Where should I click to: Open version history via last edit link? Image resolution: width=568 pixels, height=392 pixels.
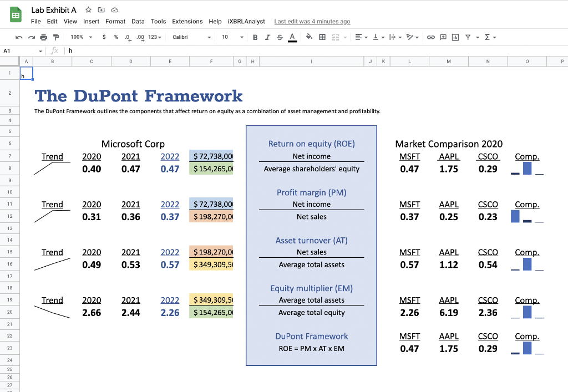coord(312,22)
